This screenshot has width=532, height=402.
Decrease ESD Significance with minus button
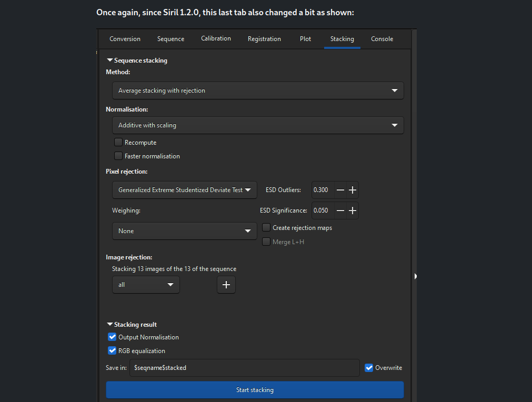(x=340, y=210)
